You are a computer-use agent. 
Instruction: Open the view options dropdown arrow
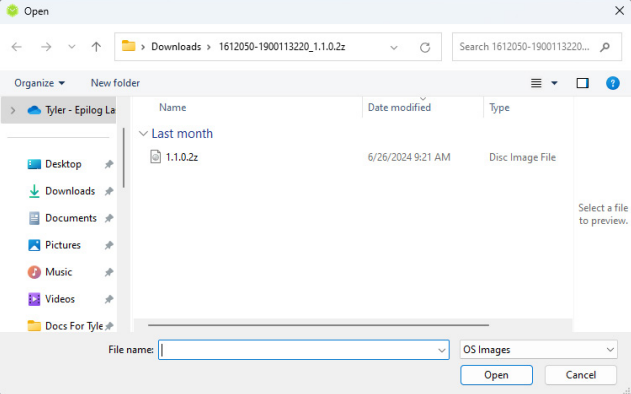point(554,83)
